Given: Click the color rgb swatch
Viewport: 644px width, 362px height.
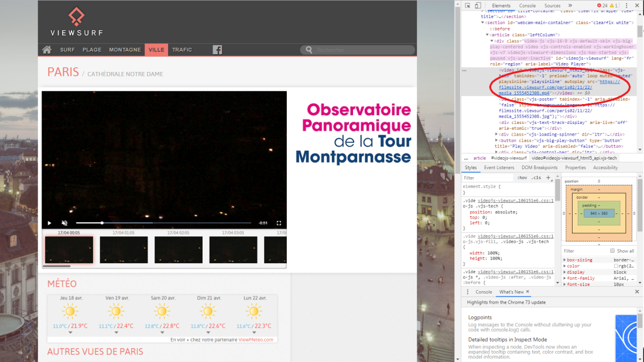Looking at the screenshot, I should (x=616, y=266).
